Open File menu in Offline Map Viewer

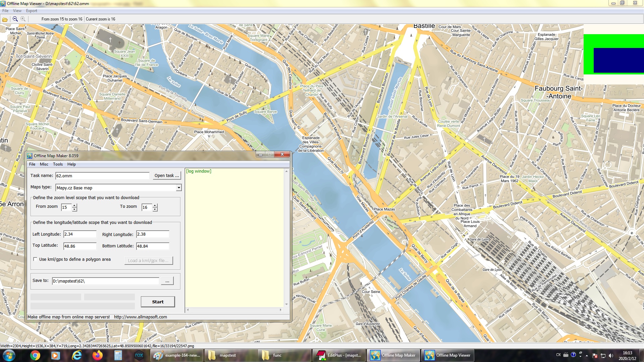pyautogui.click(x=5, y=11)
